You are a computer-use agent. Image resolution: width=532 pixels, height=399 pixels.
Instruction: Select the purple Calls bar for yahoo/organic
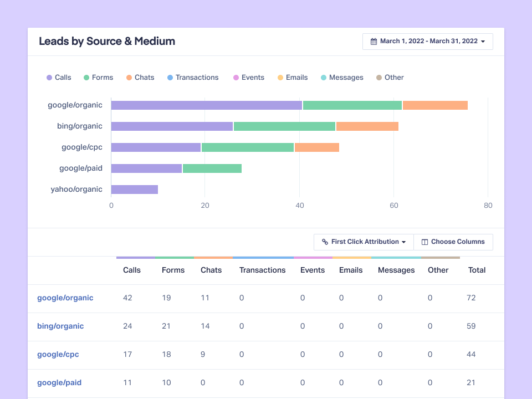click(135, 189)
